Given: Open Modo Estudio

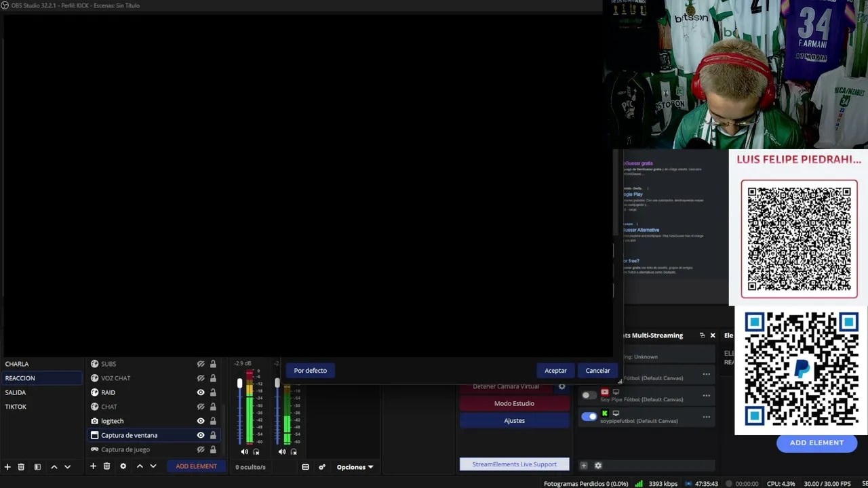Looking at the screenshot, I should click(514, 403).
